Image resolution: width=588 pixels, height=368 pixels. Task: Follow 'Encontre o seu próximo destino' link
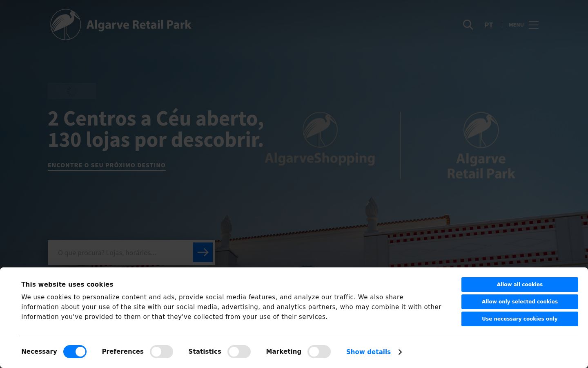pyautogui.click(x=107, y=166)
